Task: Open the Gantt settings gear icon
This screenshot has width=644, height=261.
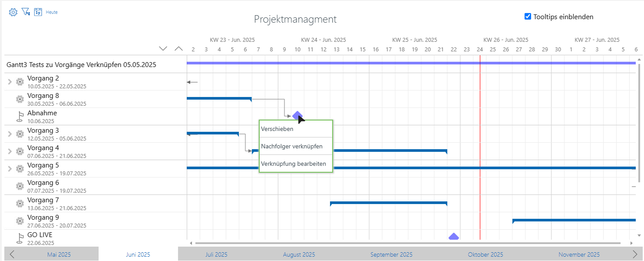Action: 13,12
